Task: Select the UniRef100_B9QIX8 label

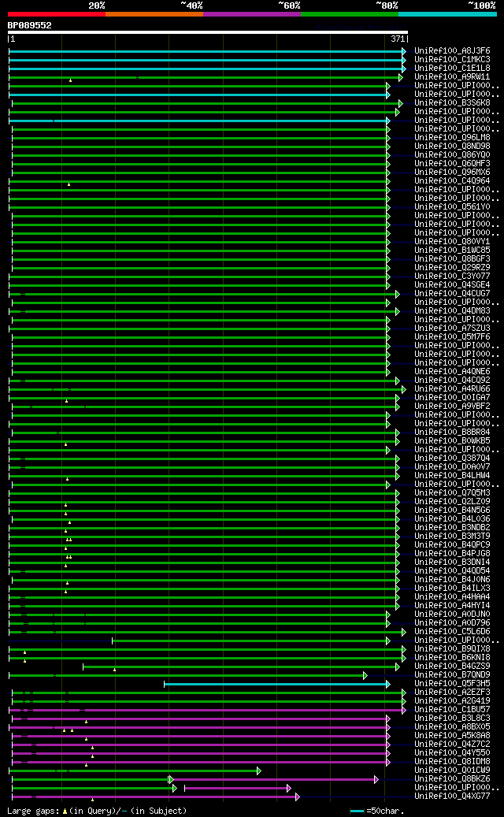Action: (452, 649)
